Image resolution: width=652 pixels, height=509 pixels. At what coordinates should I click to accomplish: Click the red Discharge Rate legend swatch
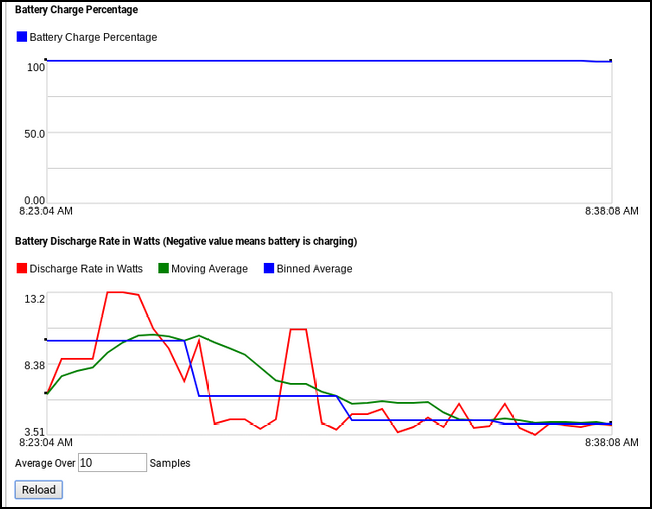click(22, 268)
